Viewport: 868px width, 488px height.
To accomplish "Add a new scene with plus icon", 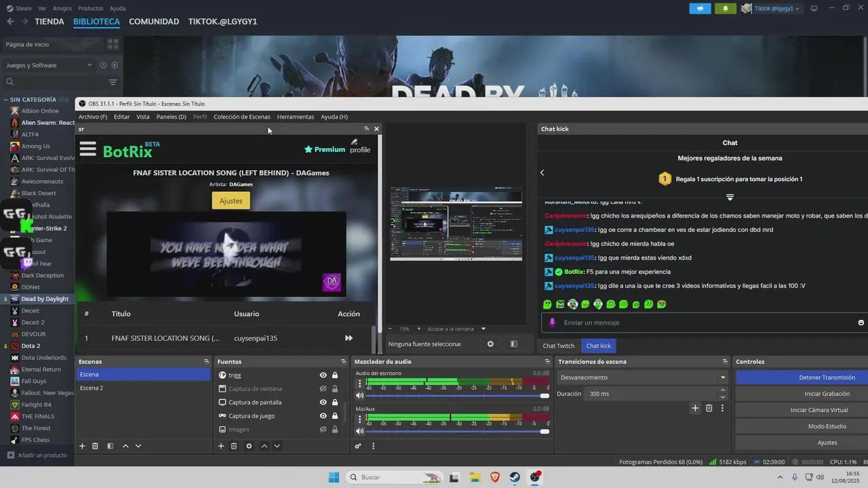I will pyautogui.click(x=83, y=446).
